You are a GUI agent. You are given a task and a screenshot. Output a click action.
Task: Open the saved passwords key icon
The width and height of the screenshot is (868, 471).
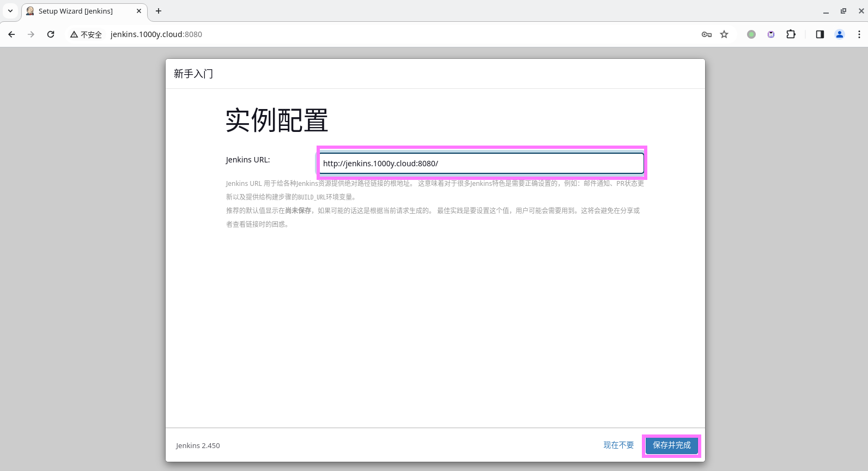pyautogui.click(x=707, y=34)
